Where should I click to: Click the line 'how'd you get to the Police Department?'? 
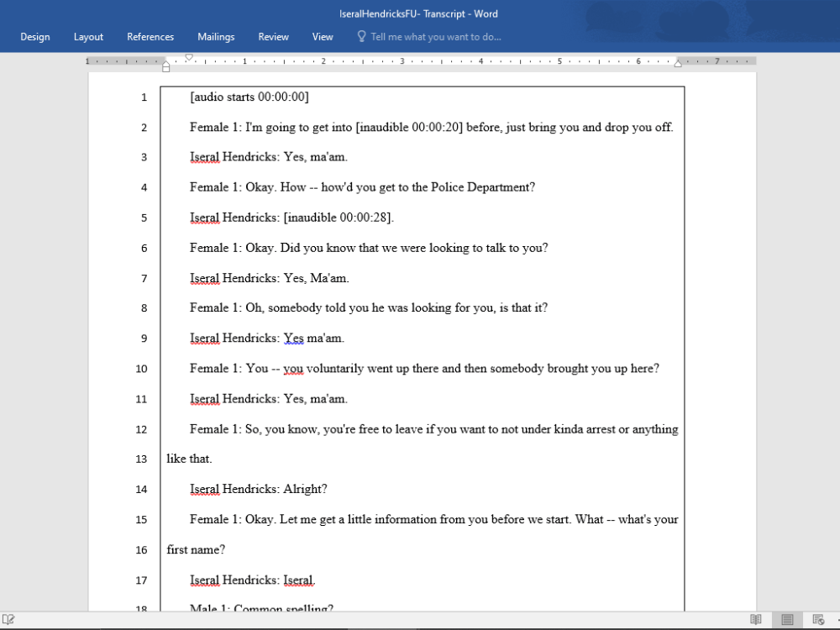(428, 187)
